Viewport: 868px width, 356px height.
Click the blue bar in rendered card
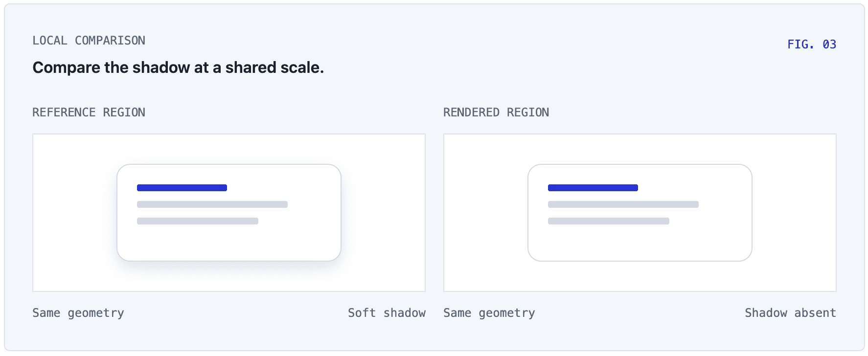click(593, 188)
